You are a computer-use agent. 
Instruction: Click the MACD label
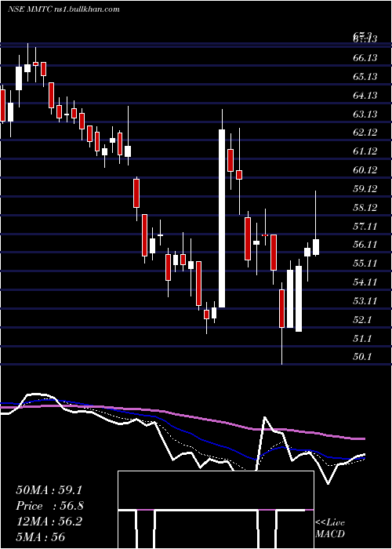(330, 534)
